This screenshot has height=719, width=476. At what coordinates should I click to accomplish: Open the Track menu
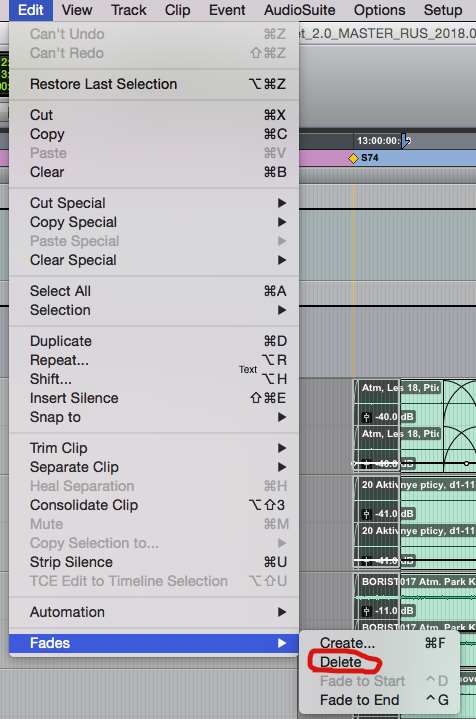pos(128,10)
